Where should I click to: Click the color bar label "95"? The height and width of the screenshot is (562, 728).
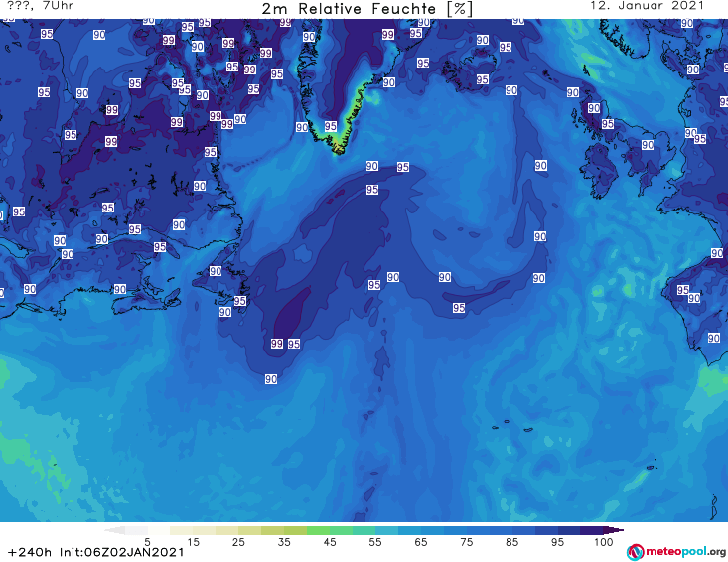(x=557, y=542)
